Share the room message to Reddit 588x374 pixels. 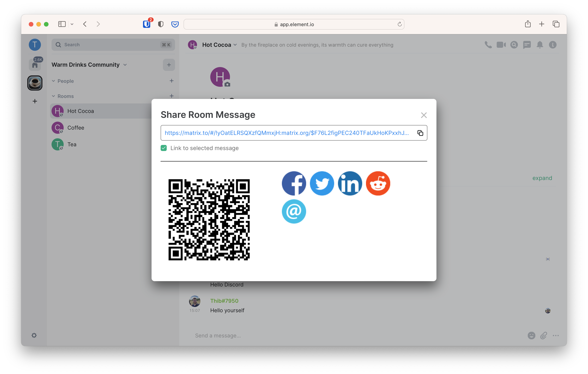(x=378, y=183)
